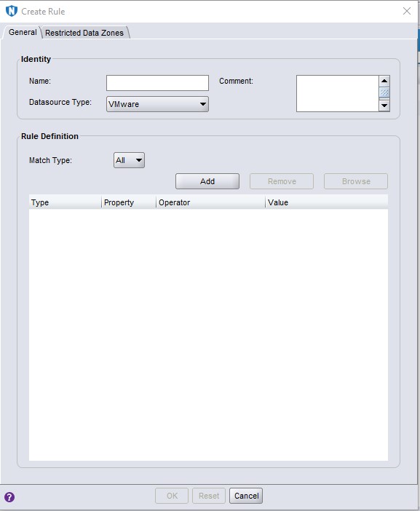Image resolution: width=420 pixels, height=511 pixels.
Task: Click inside the Comment text area
Action: [x=338, y=93]
